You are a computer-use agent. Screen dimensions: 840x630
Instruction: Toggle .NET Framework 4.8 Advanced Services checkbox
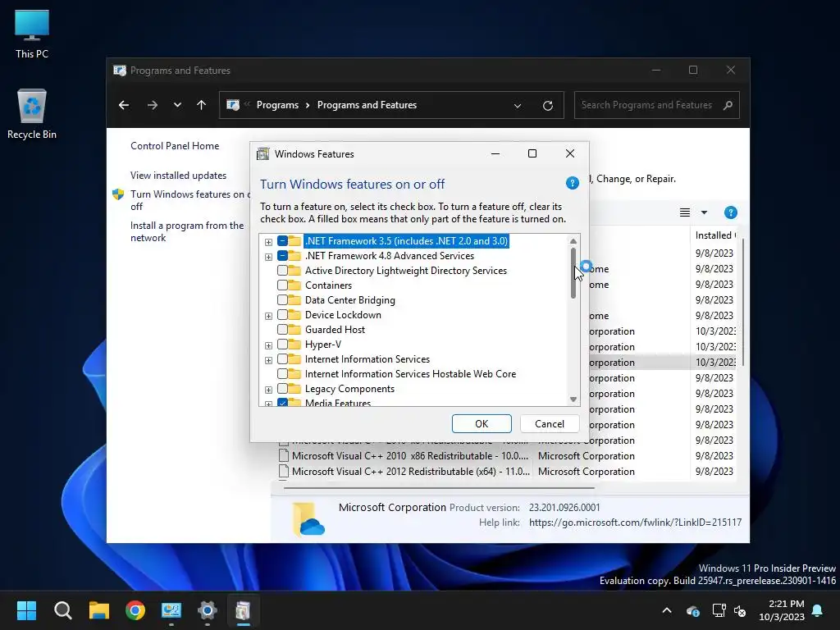[282, 256]
